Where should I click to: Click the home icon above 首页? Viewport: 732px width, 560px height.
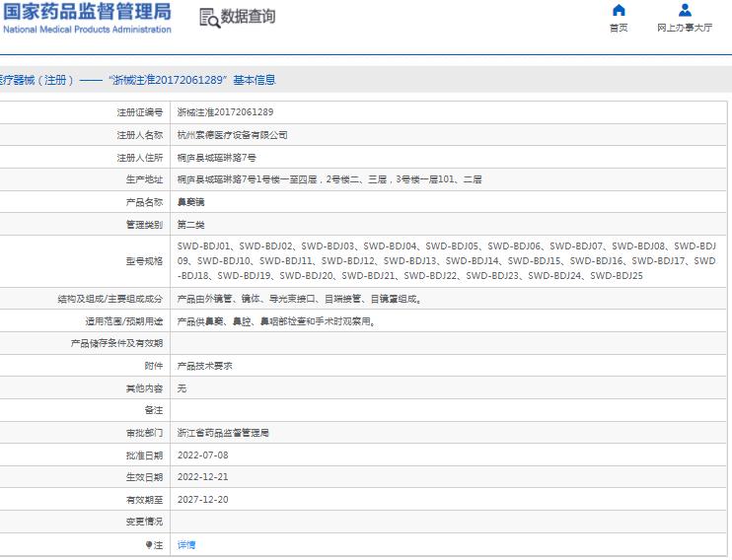pyautogui.click(x=619, y=10)
